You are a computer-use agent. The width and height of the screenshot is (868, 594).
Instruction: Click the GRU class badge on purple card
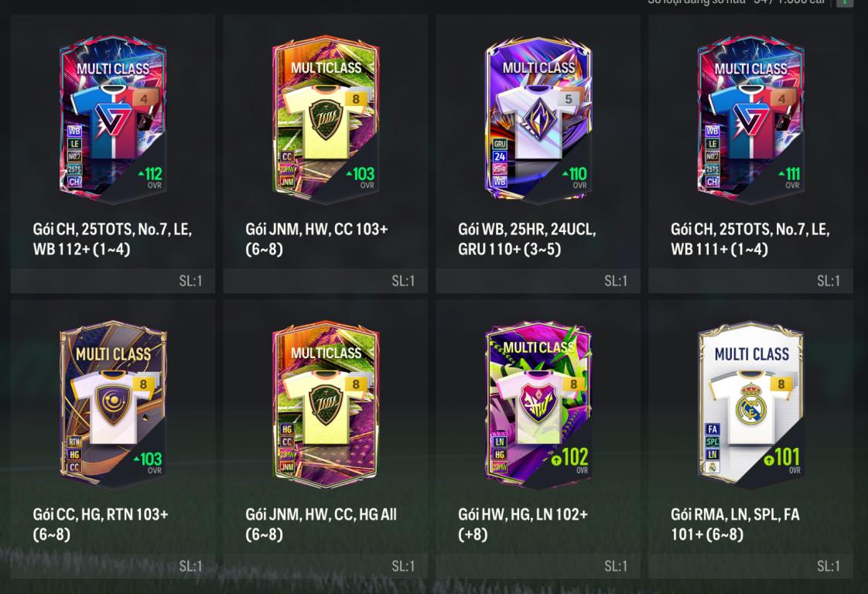tap(500, 144)
